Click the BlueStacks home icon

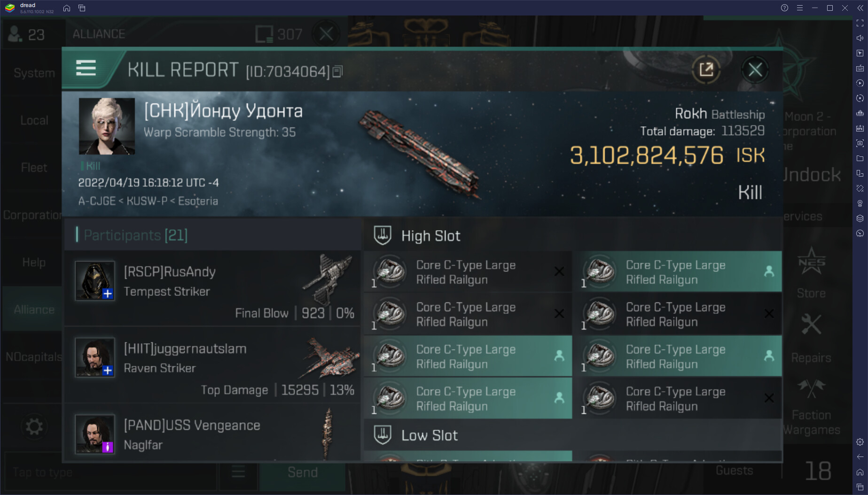[x=67, y=8]
